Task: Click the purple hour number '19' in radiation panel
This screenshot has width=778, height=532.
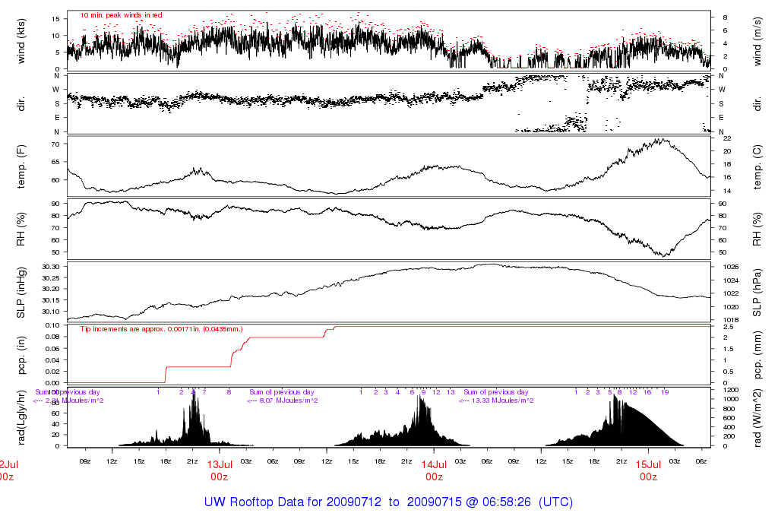Action: [665, 392]
